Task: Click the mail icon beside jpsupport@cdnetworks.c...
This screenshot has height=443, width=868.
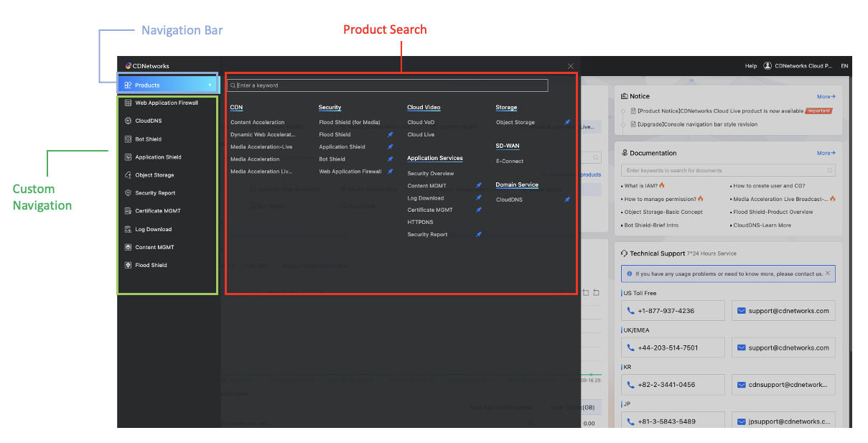Action: (741, 421)
